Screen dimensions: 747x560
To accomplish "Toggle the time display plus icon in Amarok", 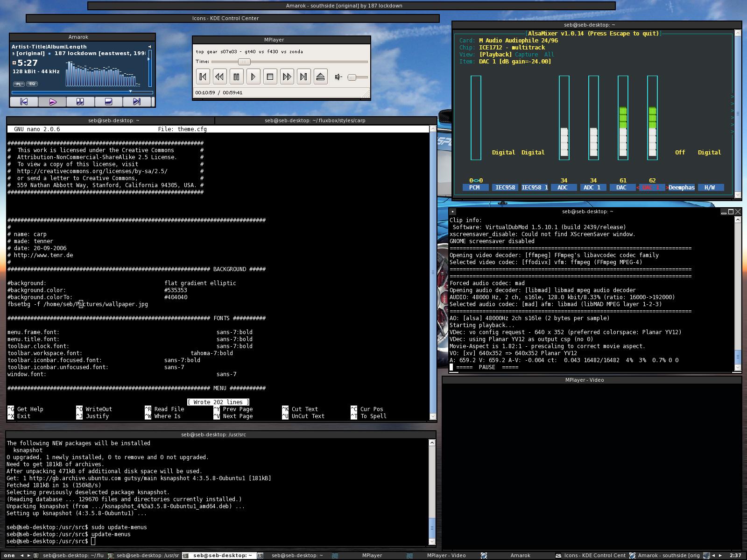I will [14, 63].
